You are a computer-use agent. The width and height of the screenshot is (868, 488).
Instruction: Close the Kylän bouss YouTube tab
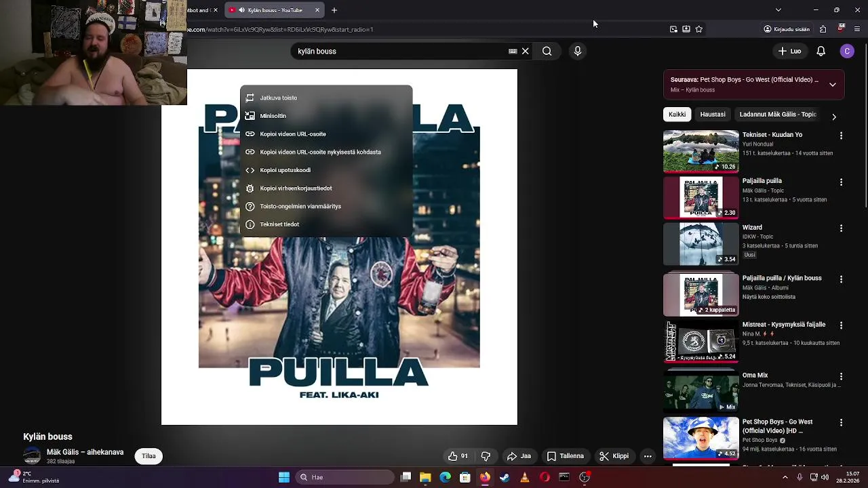[x=317, y=10]
